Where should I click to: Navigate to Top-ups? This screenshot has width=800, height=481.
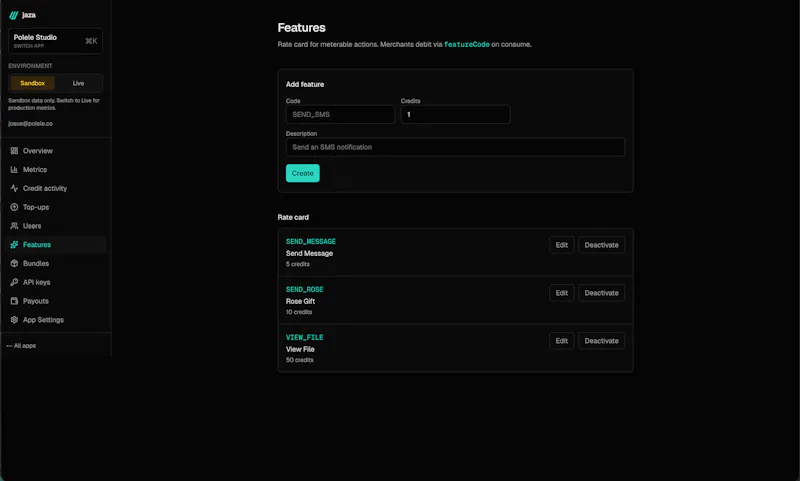(x=55, y=207)
